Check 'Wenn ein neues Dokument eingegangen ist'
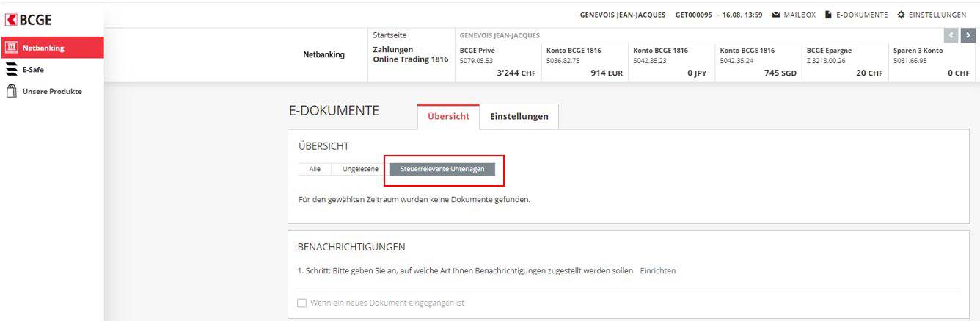Viewport: 980px width, 321px height. tap(301, 303)
